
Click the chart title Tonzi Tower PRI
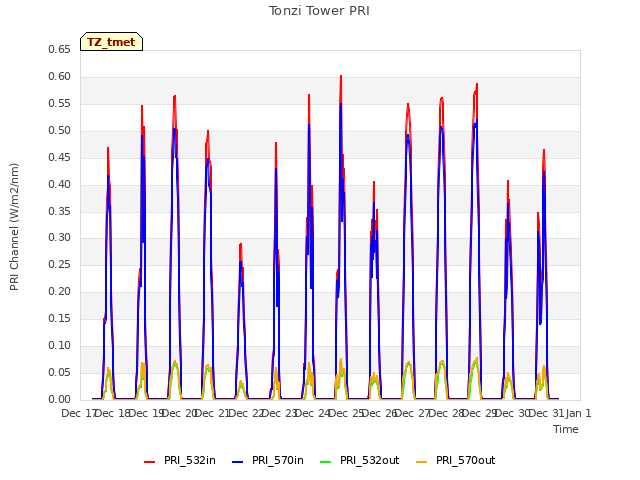(x=319, y=11)
